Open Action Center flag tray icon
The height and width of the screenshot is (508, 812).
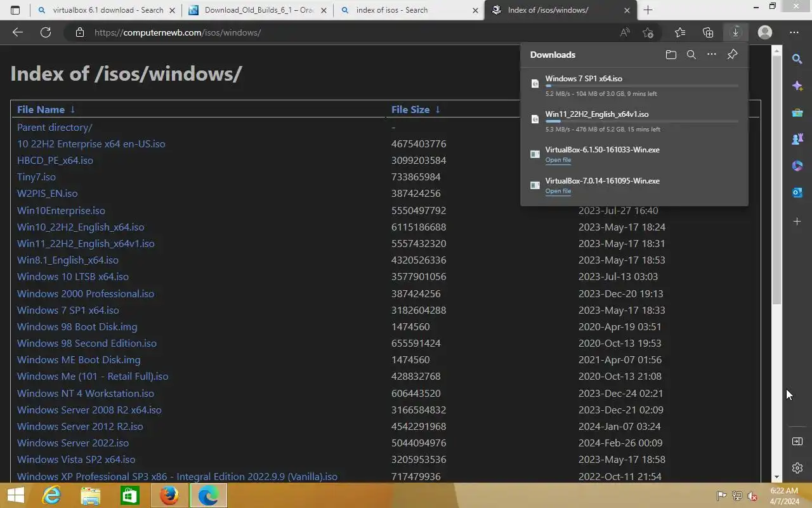coord(721,496)
